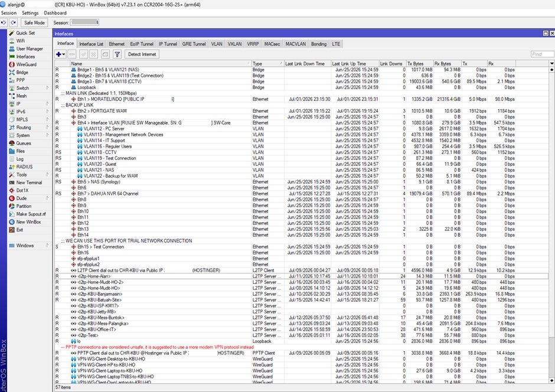This screenshot has height=392, width=555.
Task: Switch to the LTE tab
Action: click(x=336, y=44)
